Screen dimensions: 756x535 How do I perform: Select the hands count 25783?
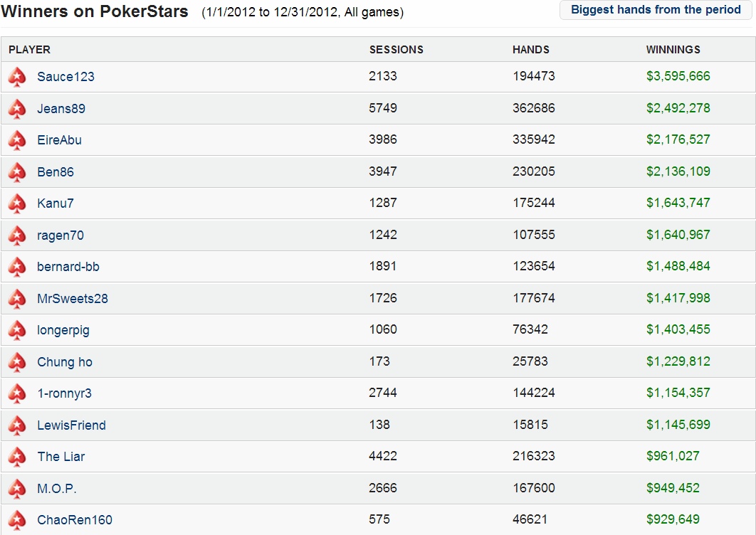click(530, 361)
